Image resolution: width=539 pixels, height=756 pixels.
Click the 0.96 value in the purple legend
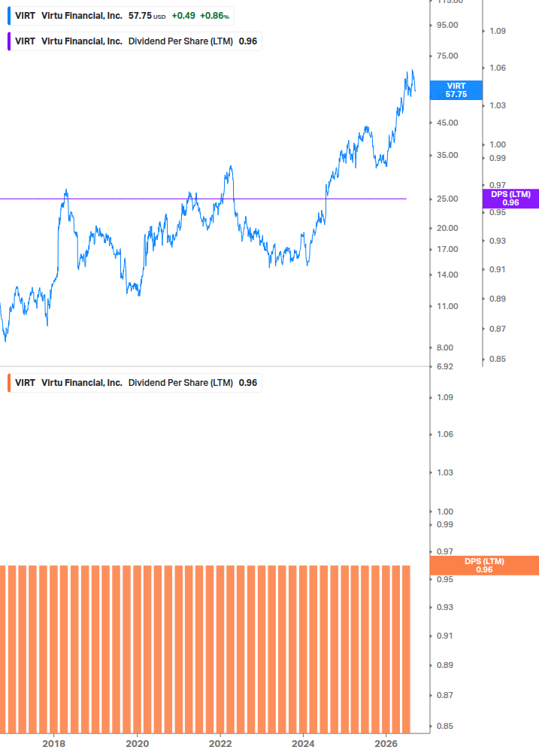click(x=248, y=41)
